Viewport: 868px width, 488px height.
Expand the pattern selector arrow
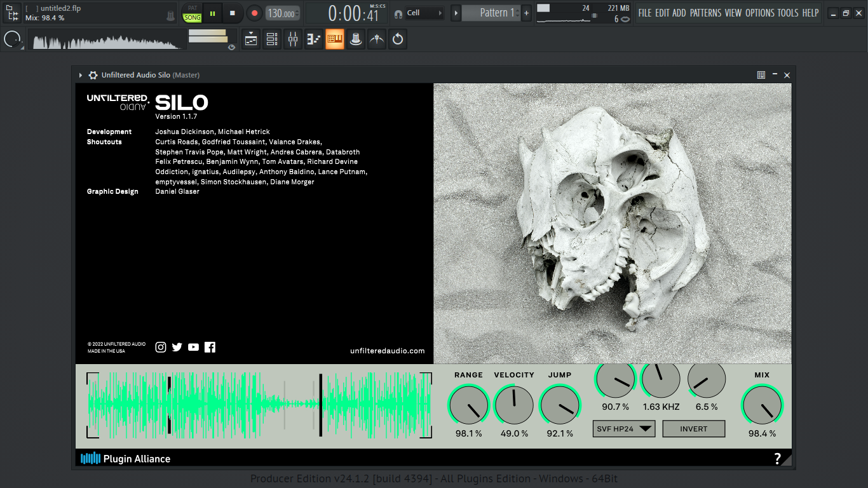click(456, 13)
